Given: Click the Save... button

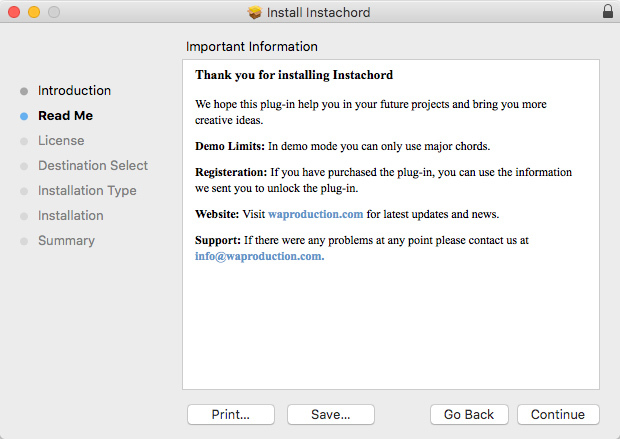Looking at the screenshot, I should tap(330, 414).
